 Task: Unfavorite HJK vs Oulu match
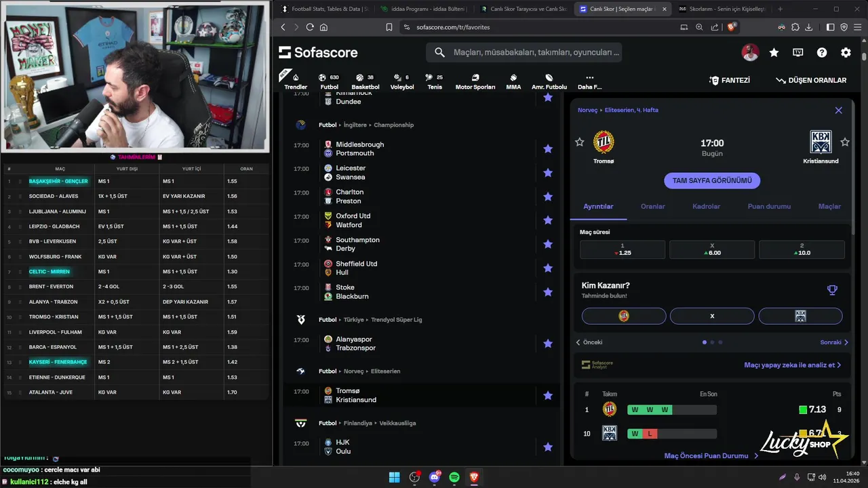click(548, 447)
